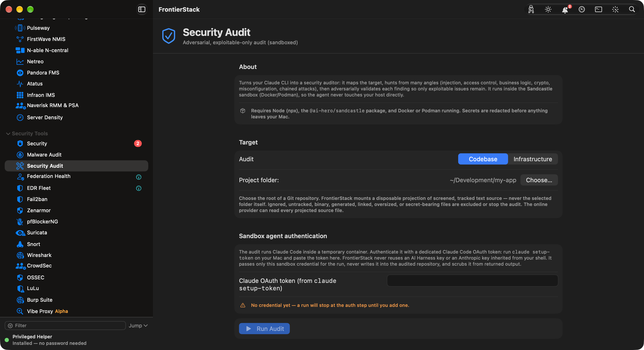
Task: Select LuLu in sidebar
Action: click(76, 288)
